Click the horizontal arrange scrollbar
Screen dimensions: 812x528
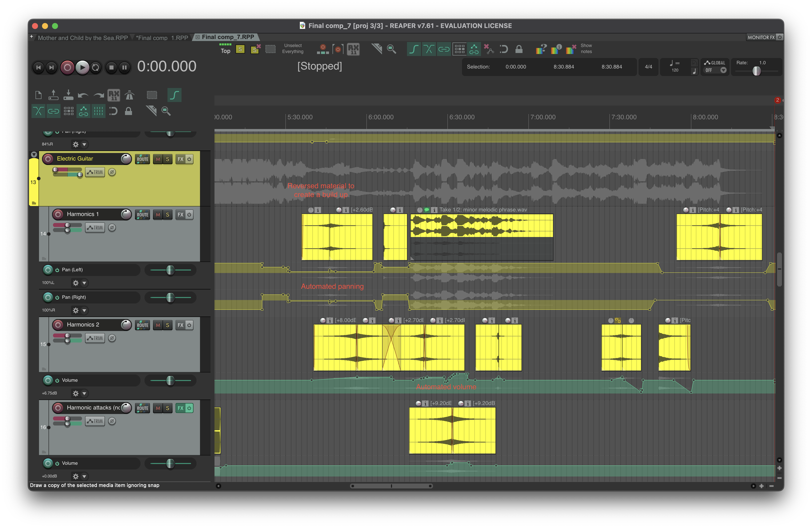(391, 486)
